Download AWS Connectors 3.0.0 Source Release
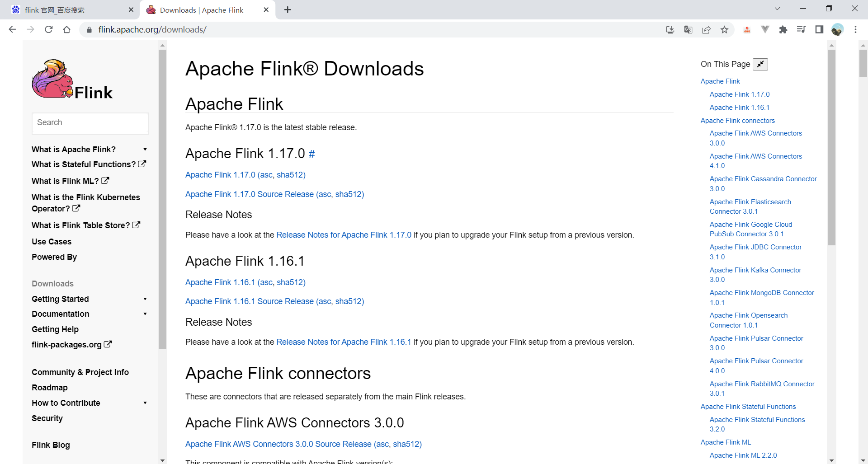Screen dimensions: 868x464 (278, 444)
